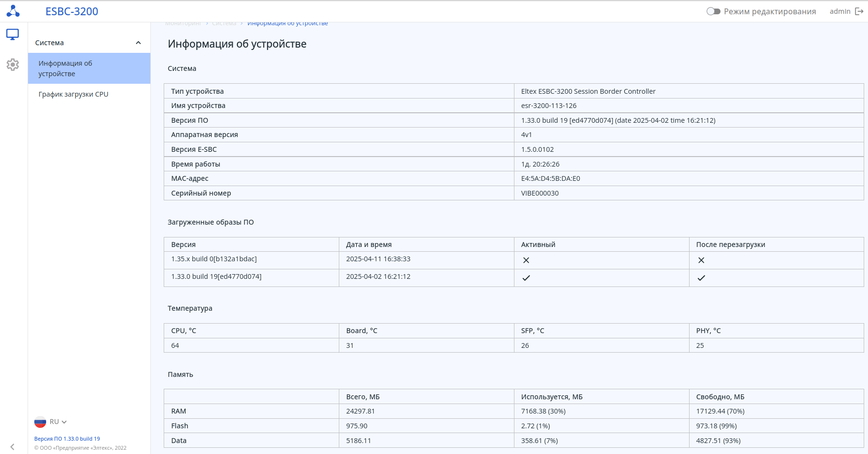Open the График загрузки CPU page
Viewport: 868px width, 454px height.
(73, 94)
